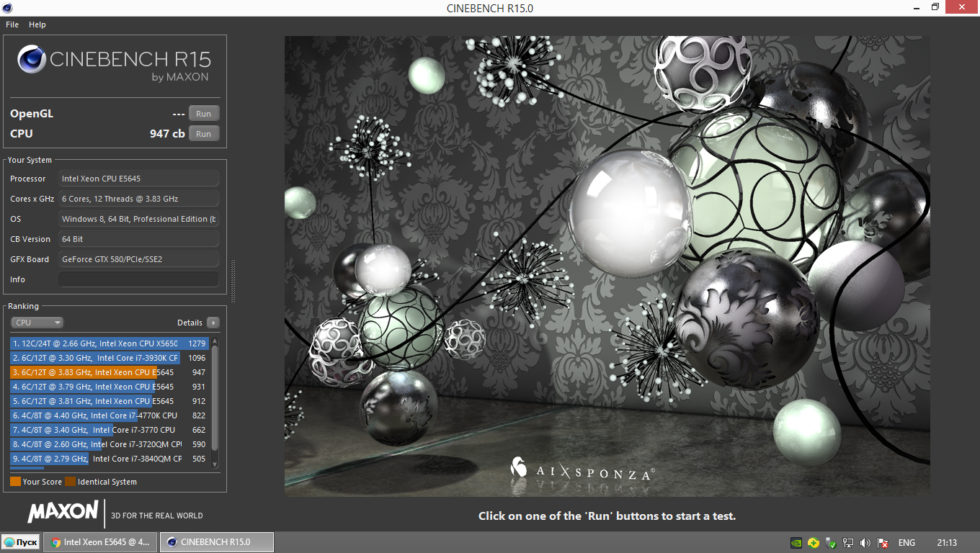The image size is (980, 553).
Task: Click the MAXON logo at bottom left
Action: (x=63, y=512)
